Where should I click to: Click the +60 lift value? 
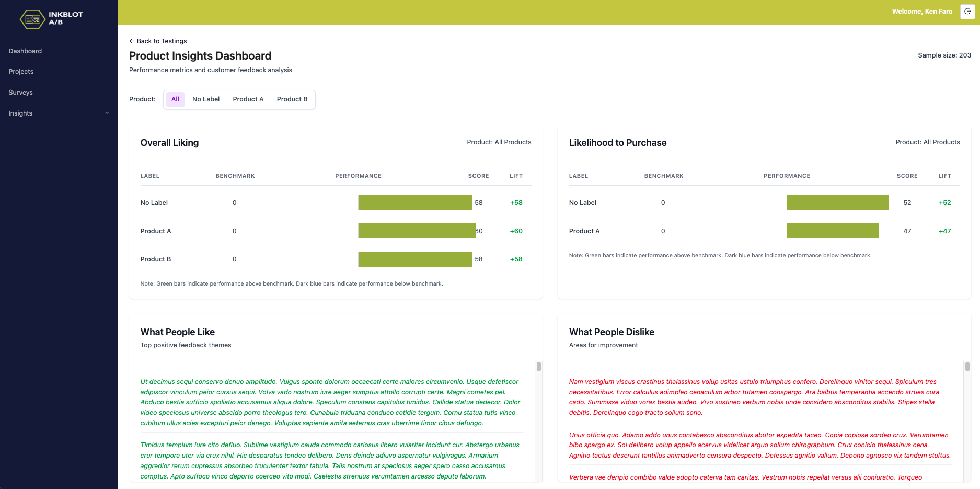[x=516, y=231]
